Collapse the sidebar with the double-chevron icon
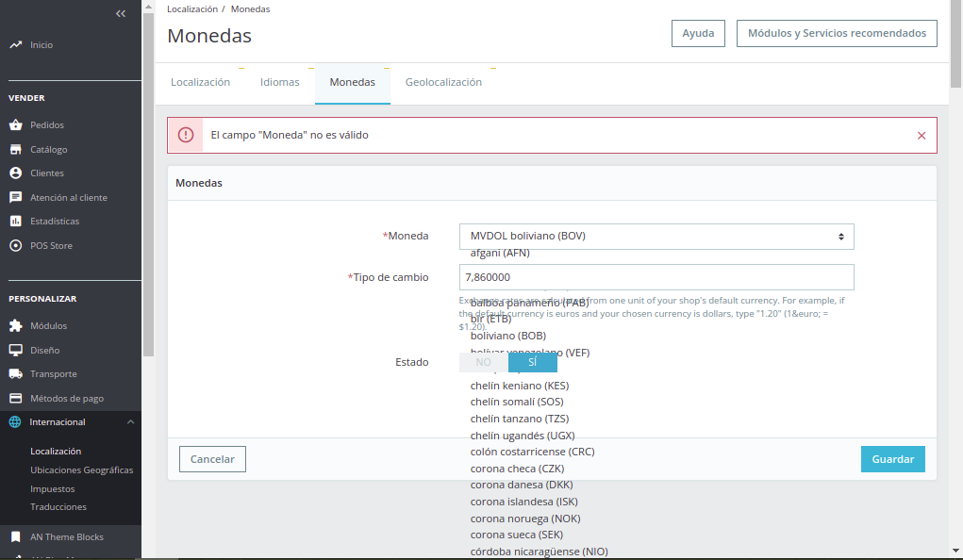Viewport: 963px width, 560px height. (121, 13)
